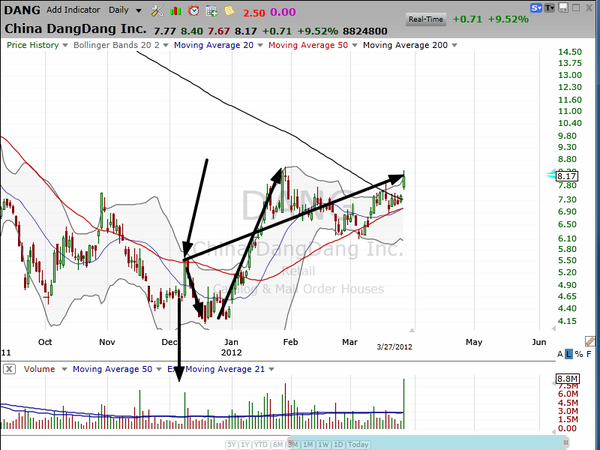Click the Moving Average 200 label
Image resolution: width=600 pixels, height=450 pixels.
[x=405, y=45]
